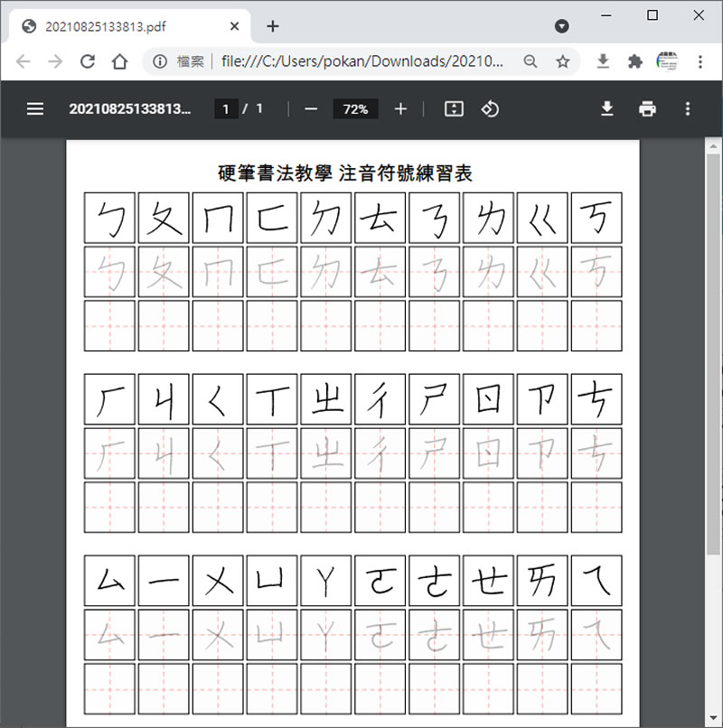
Task: Reload the current page
Action: [88, 61]
